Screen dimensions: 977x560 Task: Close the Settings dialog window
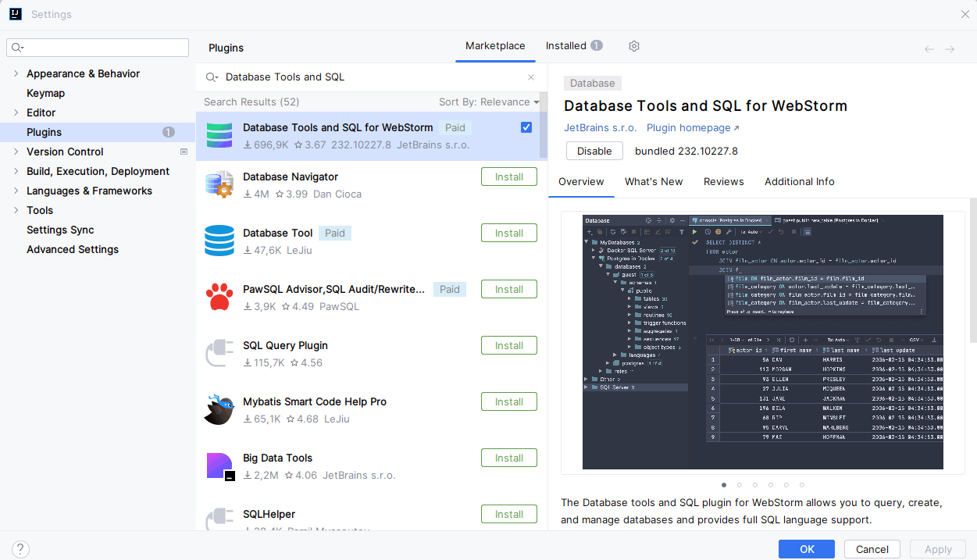click(965, 14)
